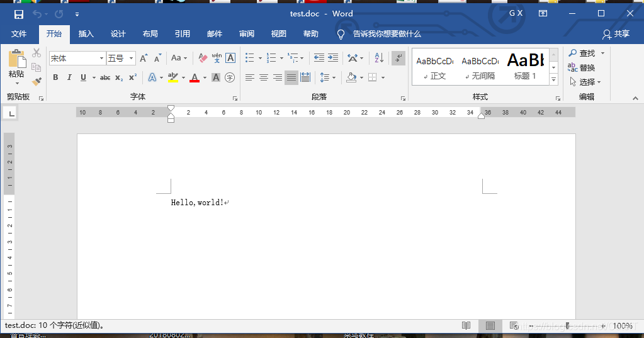This screenshot has height=338, width=644.
Task: Apply character border icon
Action: click(x=230, y=58)
